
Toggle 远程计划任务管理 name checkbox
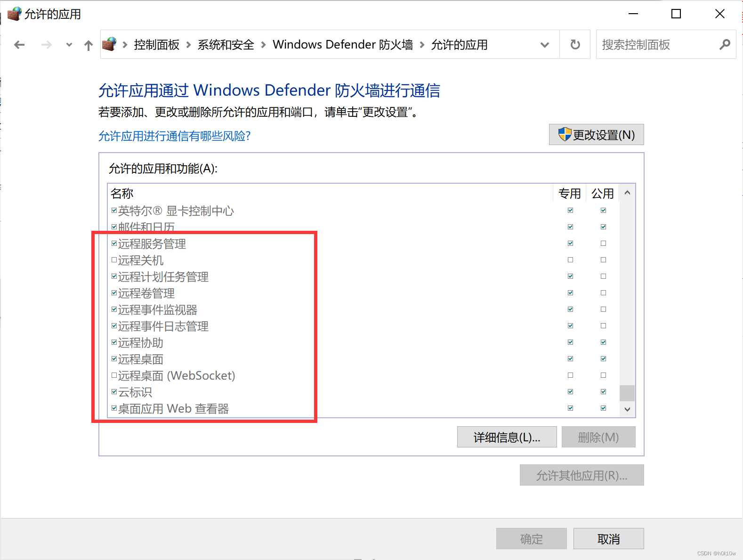pyautogui.click(x=114, y=276)
